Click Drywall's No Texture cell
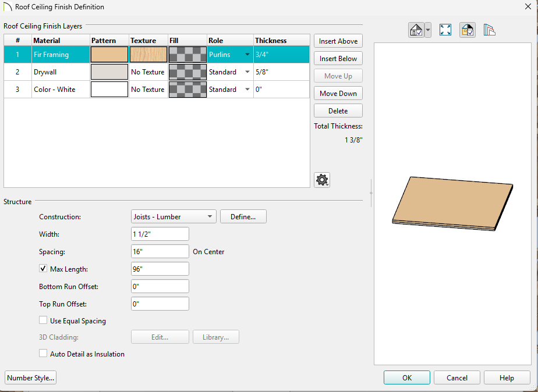Viewport: 538px width, 392px height. 148,72
